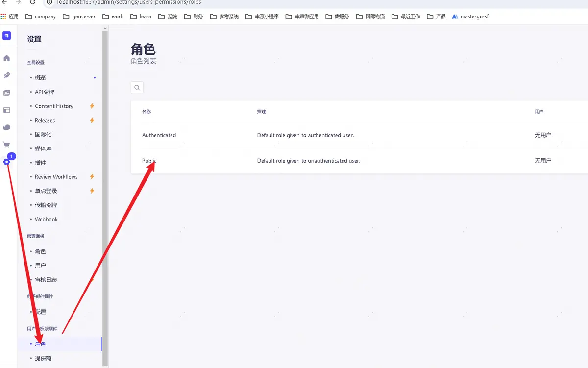The image size is (588, 368).
Task: Open the Strapi logo home icon
Action: click(6, 36)
